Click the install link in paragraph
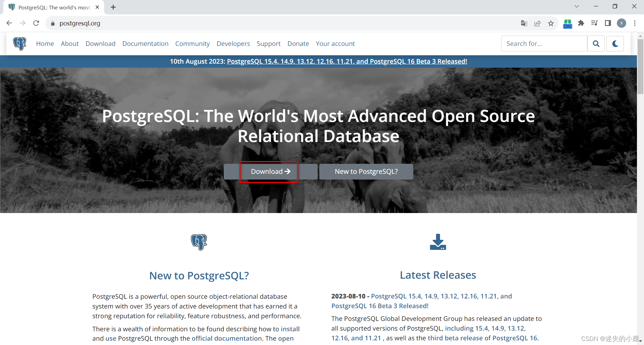Screen dimensions: 644x345 (x=290, y=329)
